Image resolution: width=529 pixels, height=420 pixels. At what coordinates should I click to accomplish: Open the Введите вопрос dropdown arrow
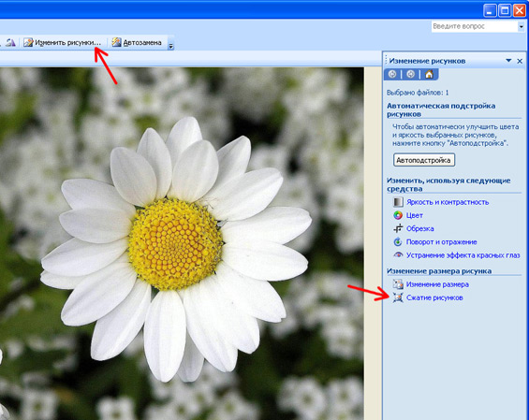[x=522, y=26]
